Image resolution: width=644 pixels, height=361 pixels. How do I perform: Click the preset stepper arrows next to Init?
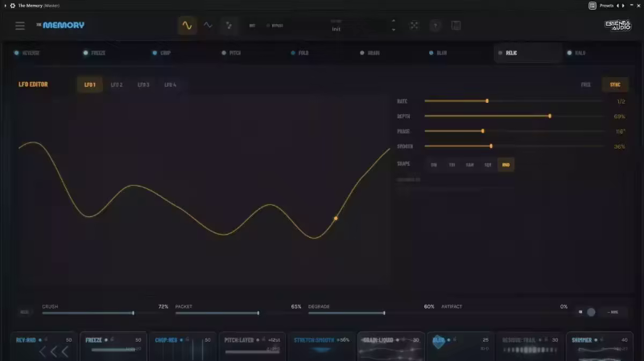394,26
